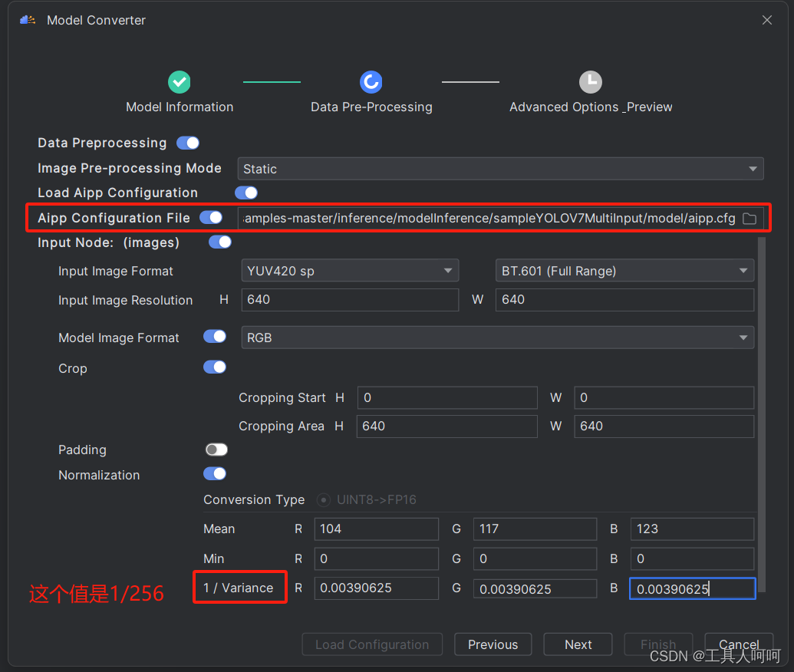Click the Data Pre-Processing step label
794x672 pixels.
click(371, 107)
